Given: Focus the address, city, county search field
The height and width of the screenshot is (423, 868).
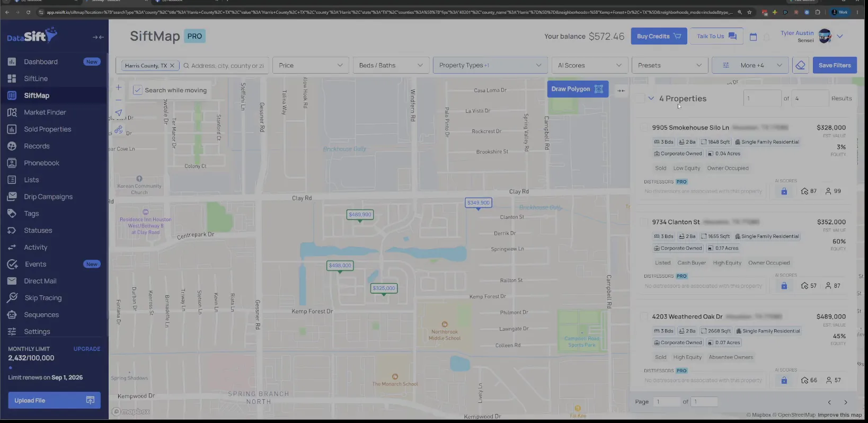Looking at the screenshot, I should pos(227,66).
